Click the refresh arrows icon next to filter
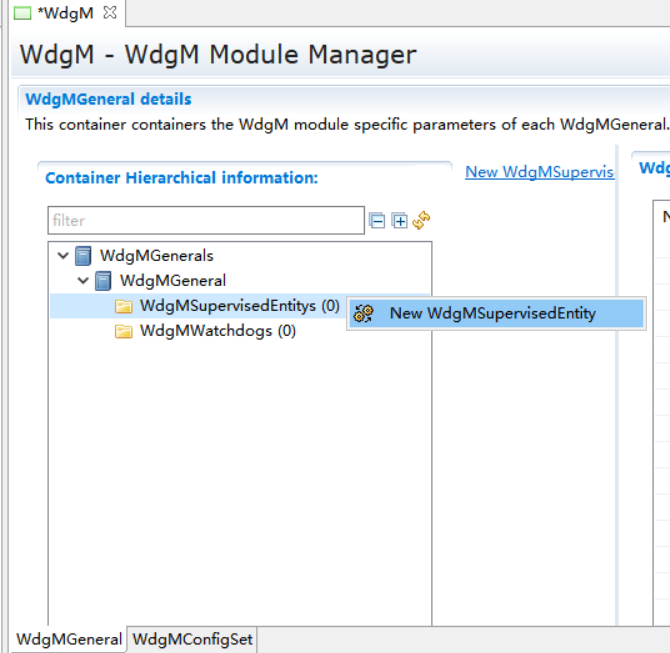This screenshot has width=670, height=653. (421, 220)
